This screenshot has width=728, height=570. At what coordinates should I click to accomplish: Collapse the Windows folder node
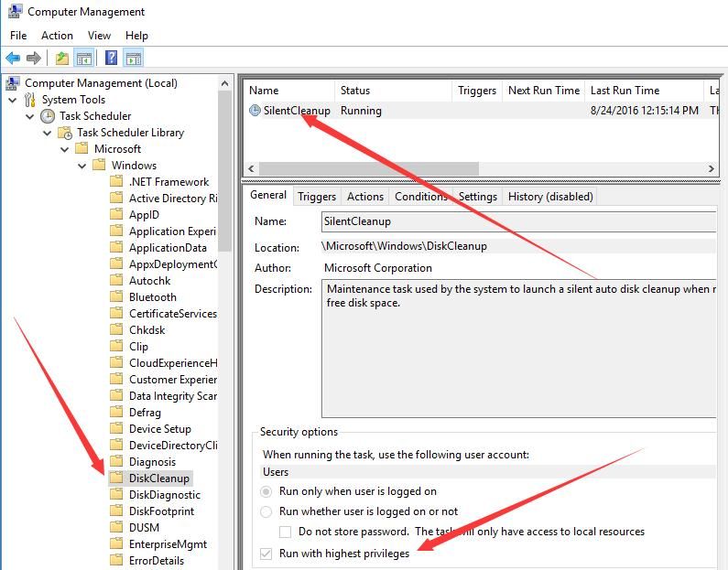[82, 166]
